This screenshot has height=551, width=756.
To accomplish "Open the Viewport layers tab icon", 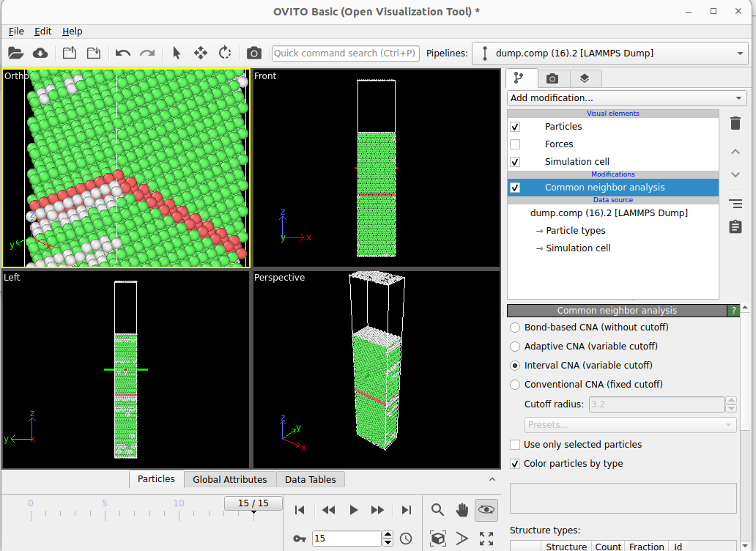I will (585, 78).
